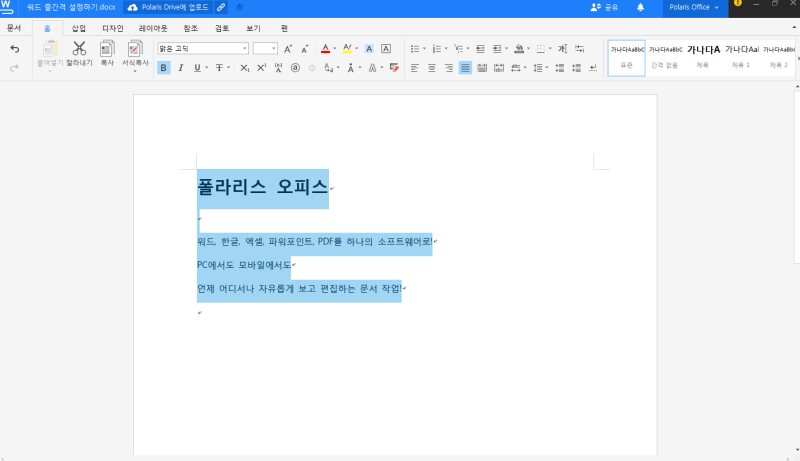Expand the highlight color dropdown arrow
The width and height of the screenshot is (800, 461).
357,49
